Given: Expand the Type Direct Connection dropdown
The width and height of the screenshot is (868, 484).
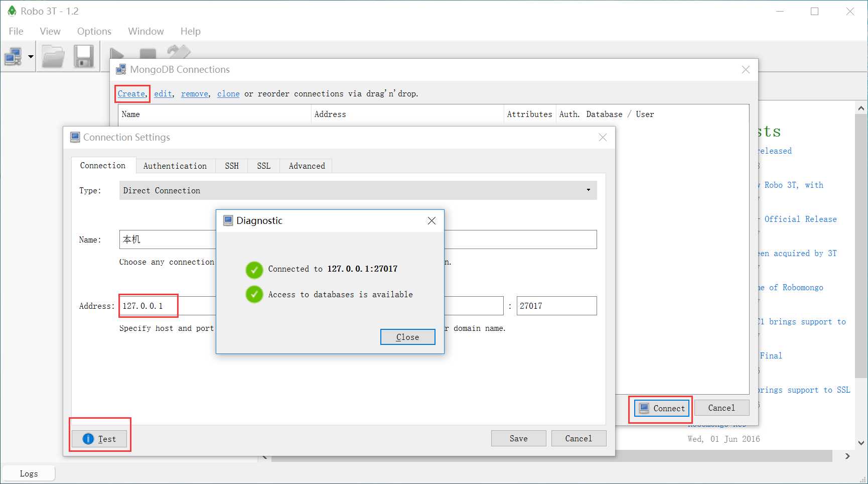Looking at the screenshot, I should (x=358, y=190).
